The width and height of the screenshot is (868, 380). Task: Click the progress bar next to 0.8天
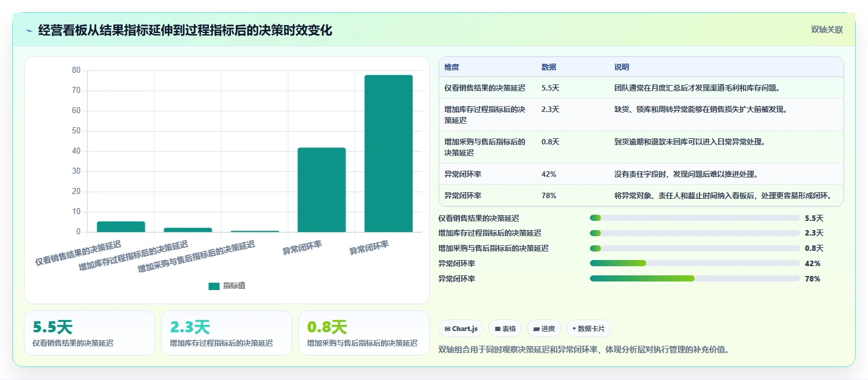pos(695,248)
